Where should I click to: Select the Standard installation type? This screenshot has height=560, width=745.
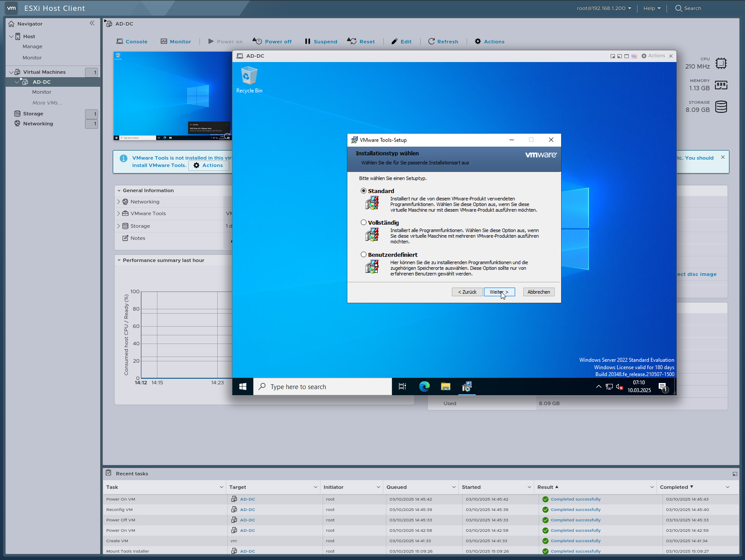coord(363,190)
